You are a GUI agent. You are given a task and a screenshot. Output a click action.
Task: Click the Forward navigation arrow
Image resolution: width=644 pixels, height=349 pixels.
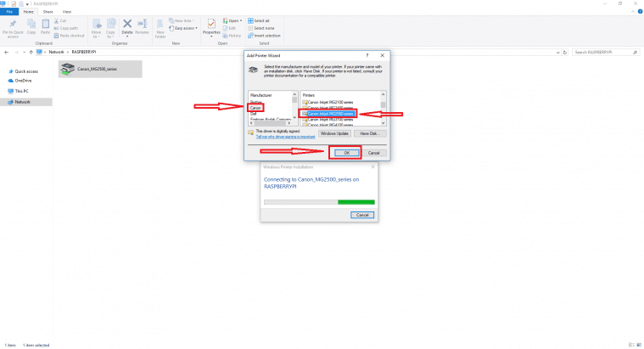point(16,52)
